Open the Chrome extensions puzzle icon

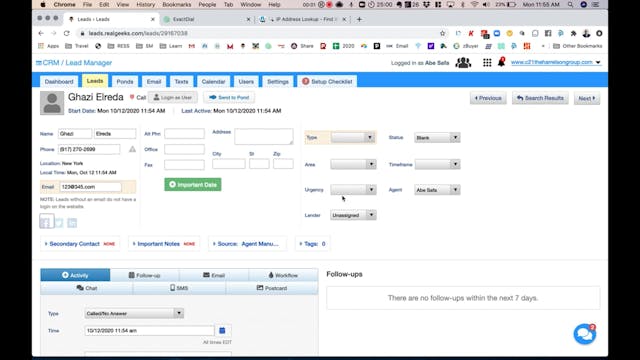point(573,33)
